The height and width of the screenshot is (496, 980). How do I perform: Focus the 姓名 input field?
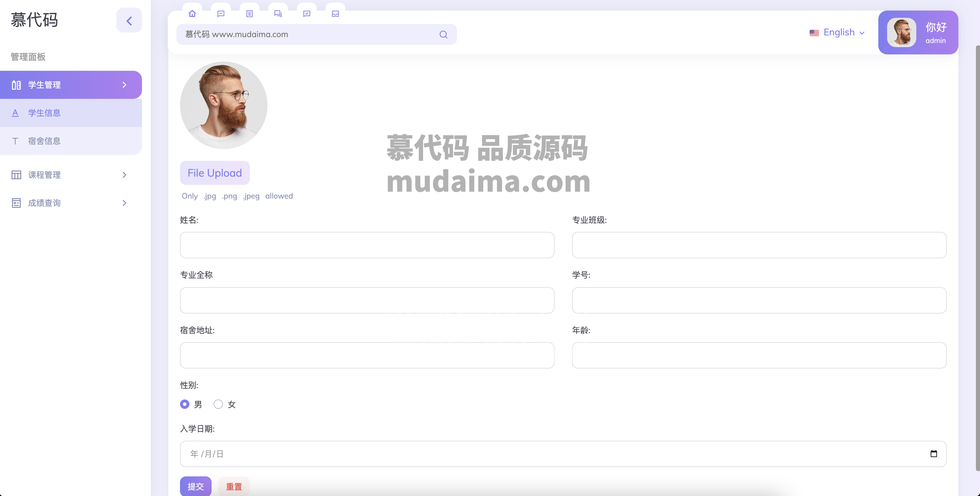point(367,245)
